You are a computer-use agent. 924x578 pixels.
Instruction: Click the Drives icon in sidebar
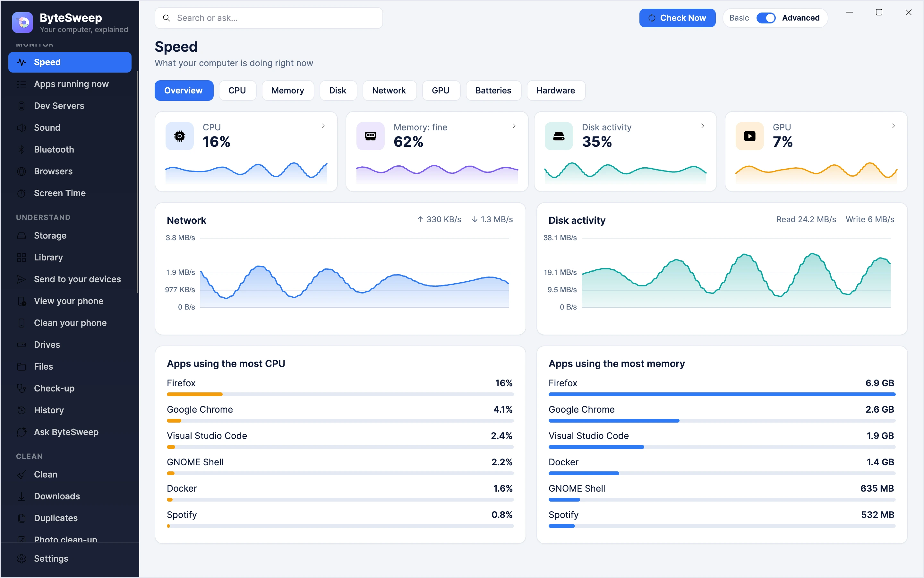coord(22,345)
